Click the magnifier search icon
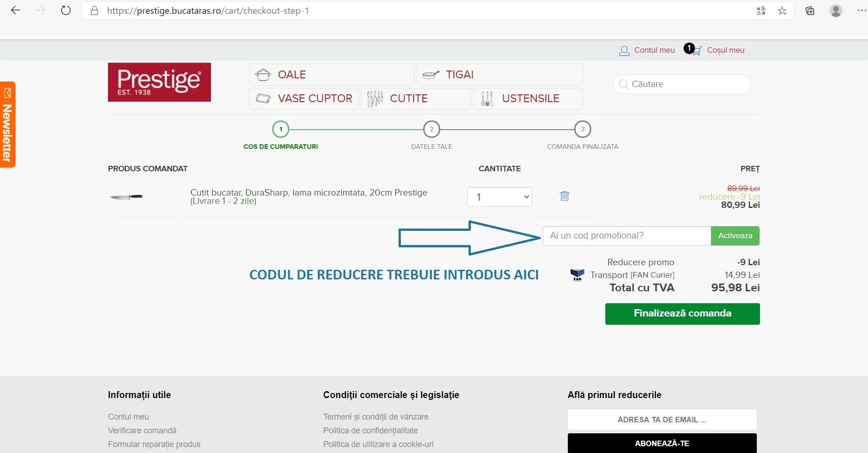 623,84
